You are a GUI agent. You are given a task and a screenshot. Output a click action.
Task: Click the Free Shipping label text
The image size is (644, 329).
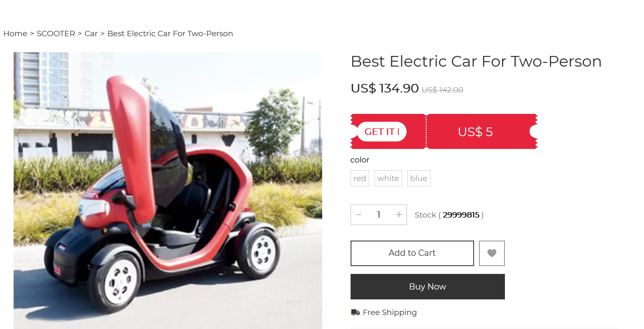[390, 313]
